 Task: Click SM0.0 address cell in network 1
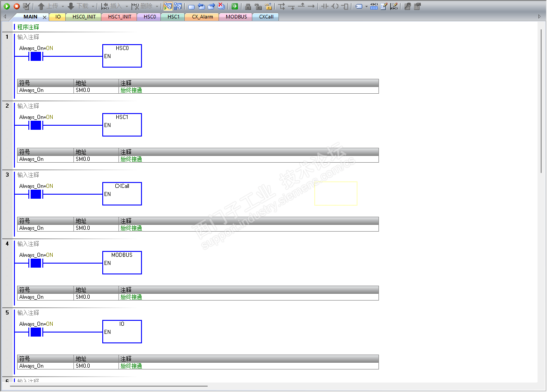[96, 90]
